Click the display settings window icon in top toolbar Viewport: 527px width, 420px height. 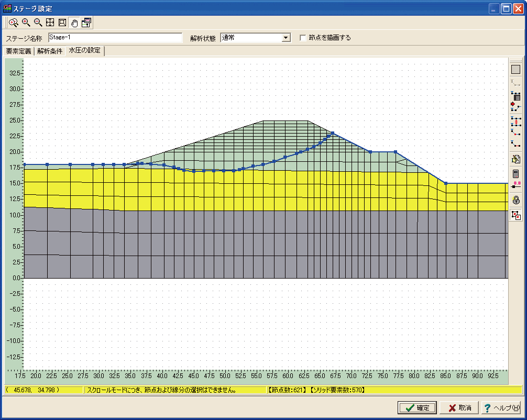(86, 23)
